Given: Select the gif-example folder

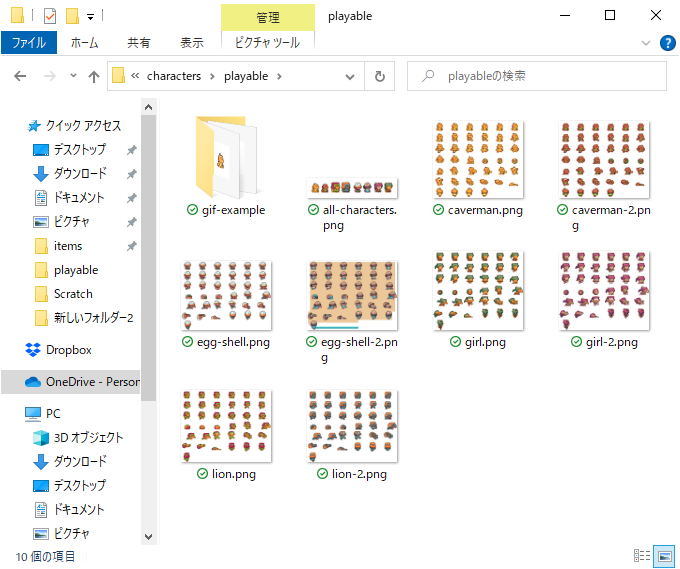Looking at the screenshot, I should [226, 165].
